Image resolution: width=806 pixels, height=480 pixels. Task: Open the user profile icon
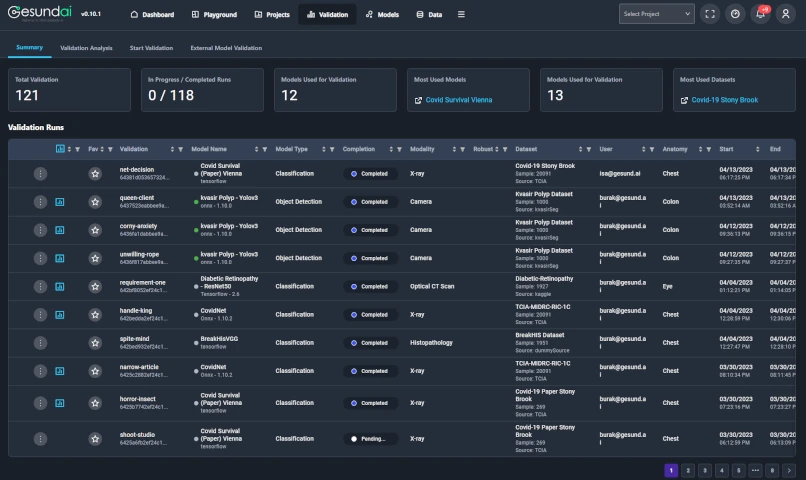coord(785,14)
